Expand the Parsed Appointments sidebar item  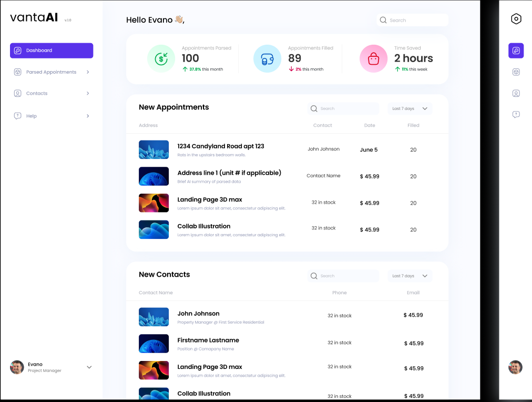click(87, 72)
